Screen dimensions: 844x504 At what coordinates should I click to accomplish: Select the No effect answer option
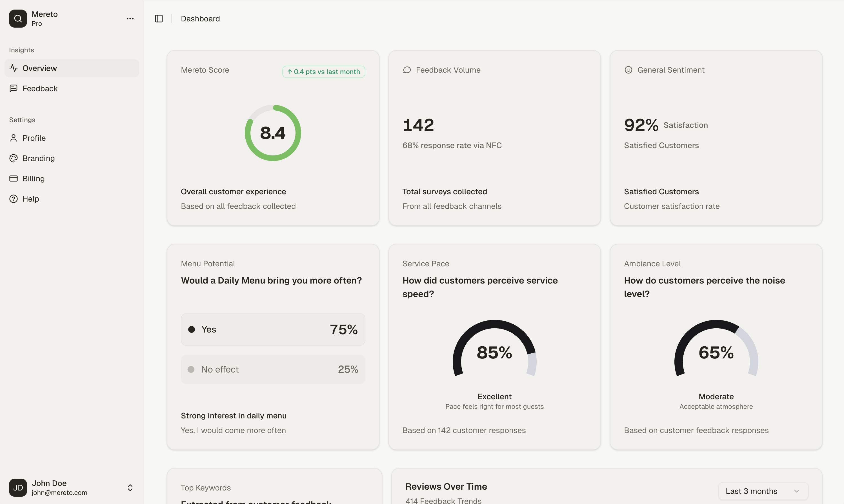tap(273, 369)
